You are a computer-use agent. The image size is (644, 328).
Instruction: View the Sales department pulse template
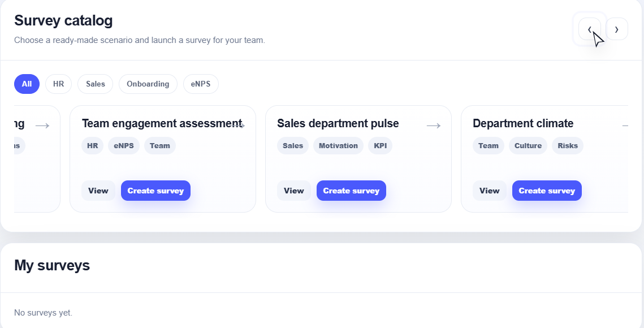pyautogui.click(x=293, y=191)
